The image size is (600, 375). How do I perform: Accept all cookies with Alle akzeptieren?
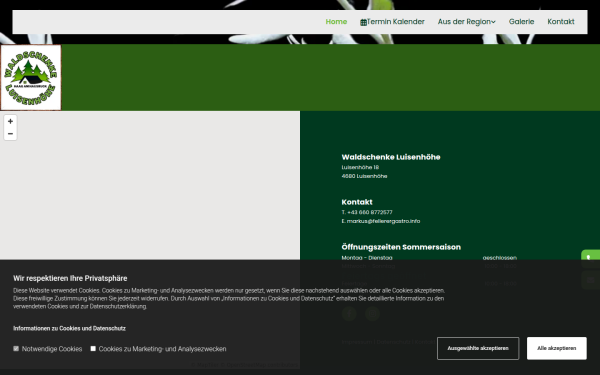click(x=556, y=348)
